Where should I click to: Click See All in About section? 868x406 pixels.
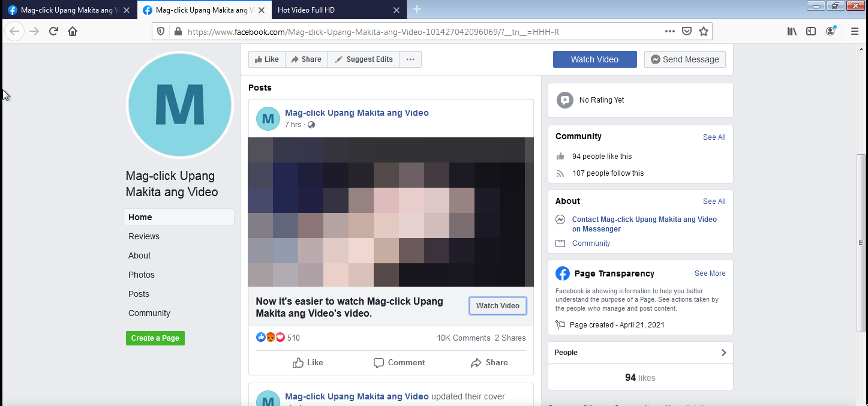tap(714, 202)
